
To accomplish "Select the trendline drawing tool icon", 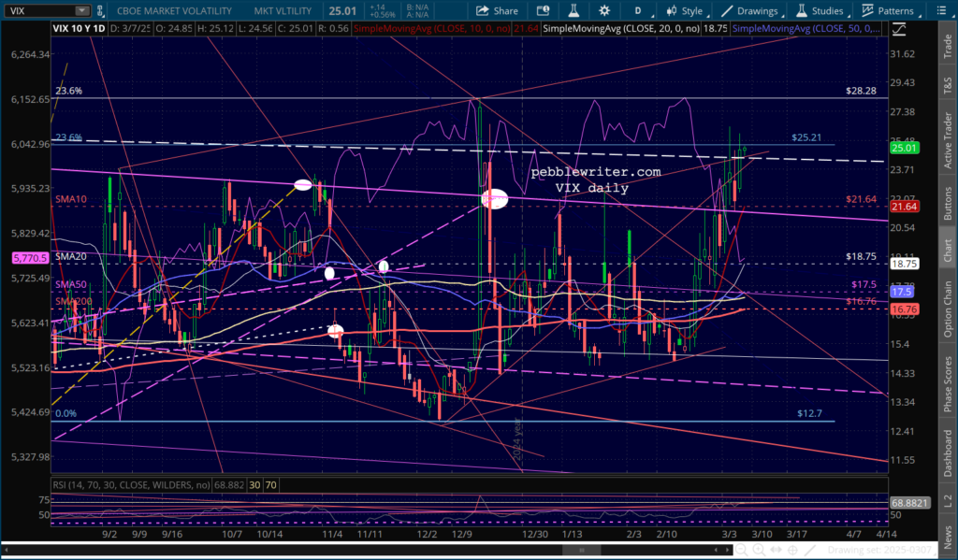I will pyautogui.click(x=809, y=551).
